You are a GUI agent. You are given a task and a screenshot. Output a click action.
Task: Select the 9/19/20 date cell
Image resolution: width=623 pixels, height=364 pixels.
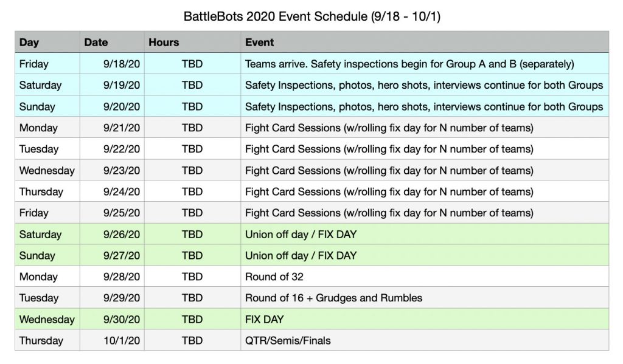click(124, 85)
